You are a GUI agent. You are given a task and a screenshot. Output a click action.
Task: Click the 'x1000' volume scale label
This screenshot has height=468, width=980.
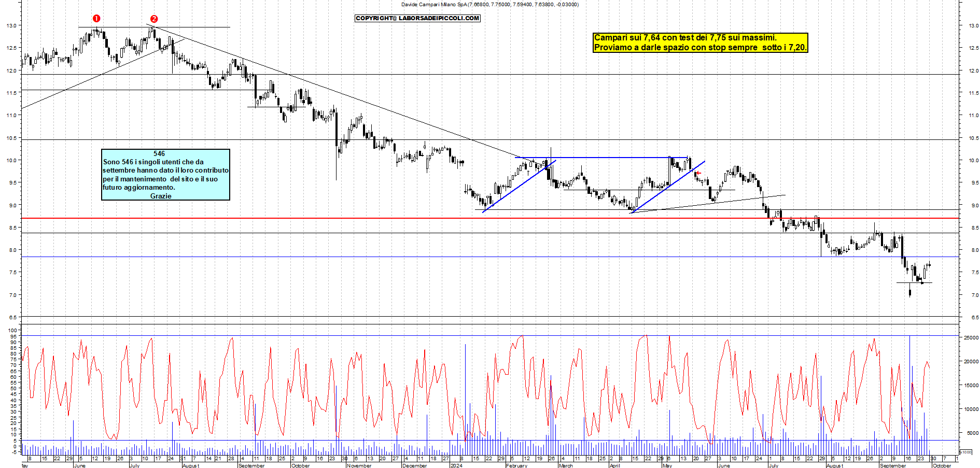click(966, 452)
